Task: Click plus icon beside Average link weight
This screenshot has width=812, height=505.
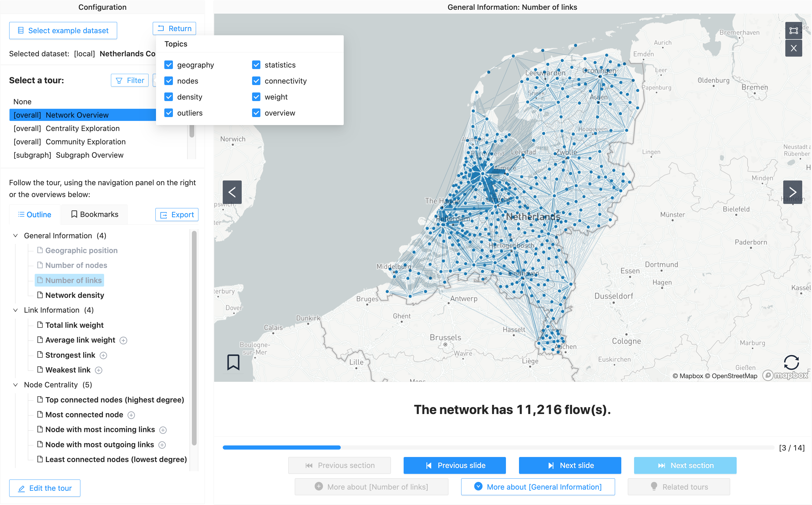Action: tap(123, 340)
